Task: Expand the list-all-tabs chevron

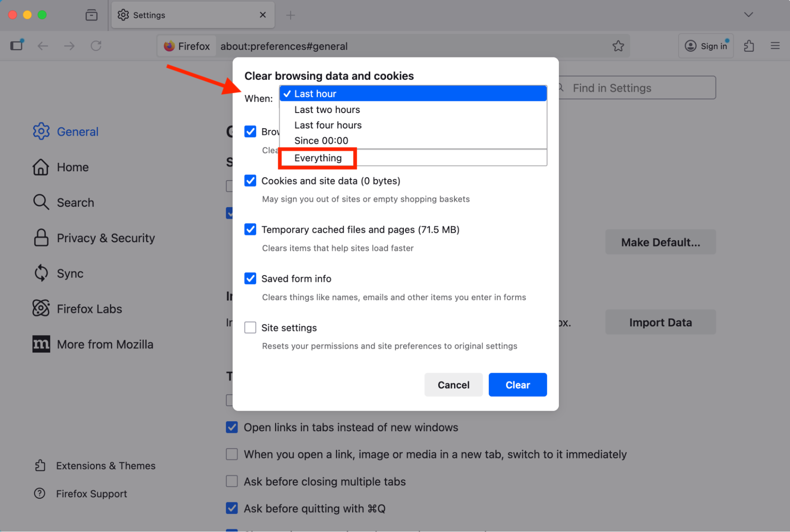Action: [748, 15]
